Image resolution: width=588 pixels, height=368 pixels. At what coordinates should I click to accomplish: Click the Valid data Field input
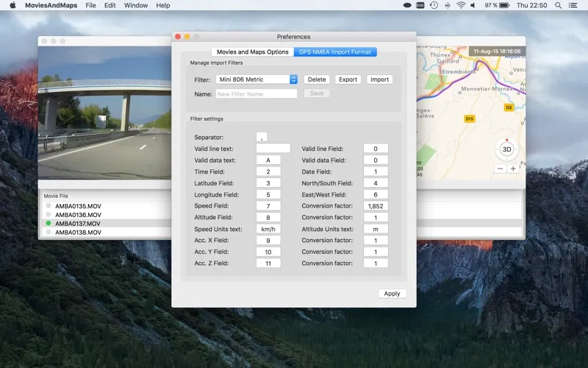tap(376, 160)
